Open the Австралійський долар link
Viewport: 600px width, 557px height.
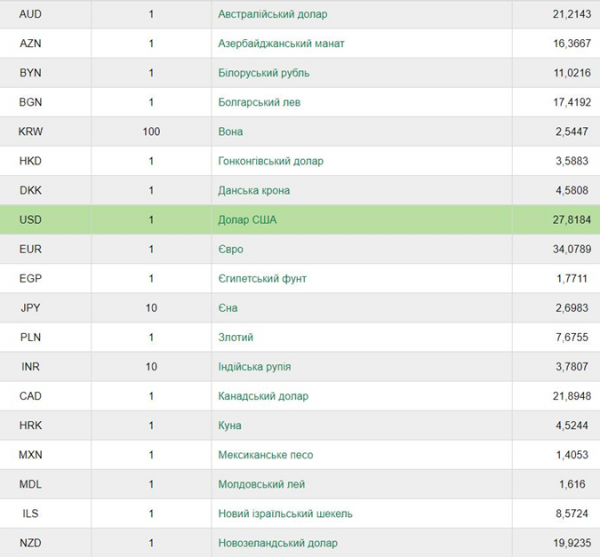click(272, 14)
